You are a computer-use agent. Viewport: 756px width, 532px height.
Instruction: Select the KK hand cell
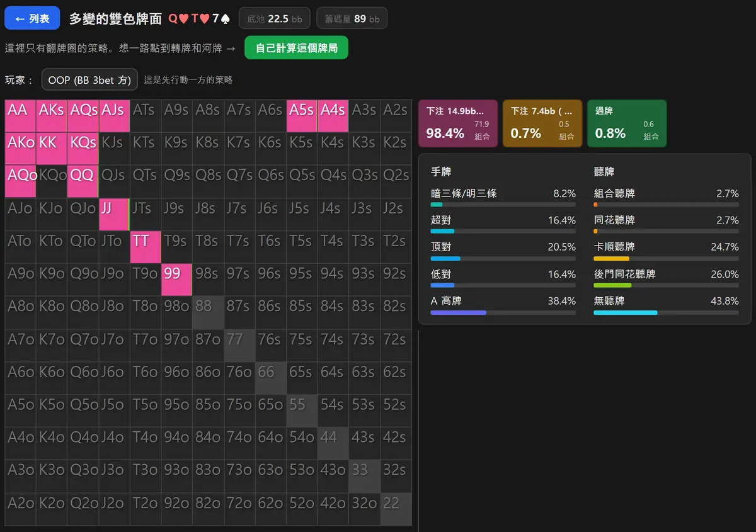51,149
